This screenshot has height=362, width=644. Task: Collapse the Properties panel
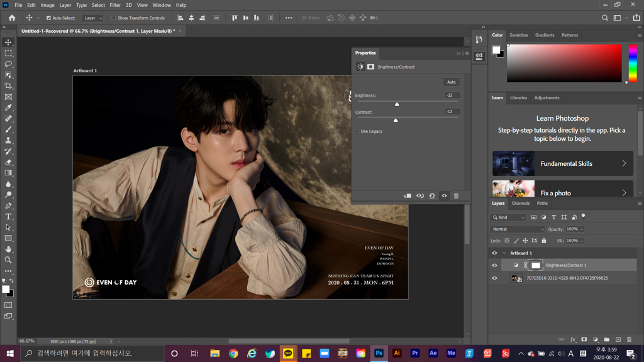[458, 53]
